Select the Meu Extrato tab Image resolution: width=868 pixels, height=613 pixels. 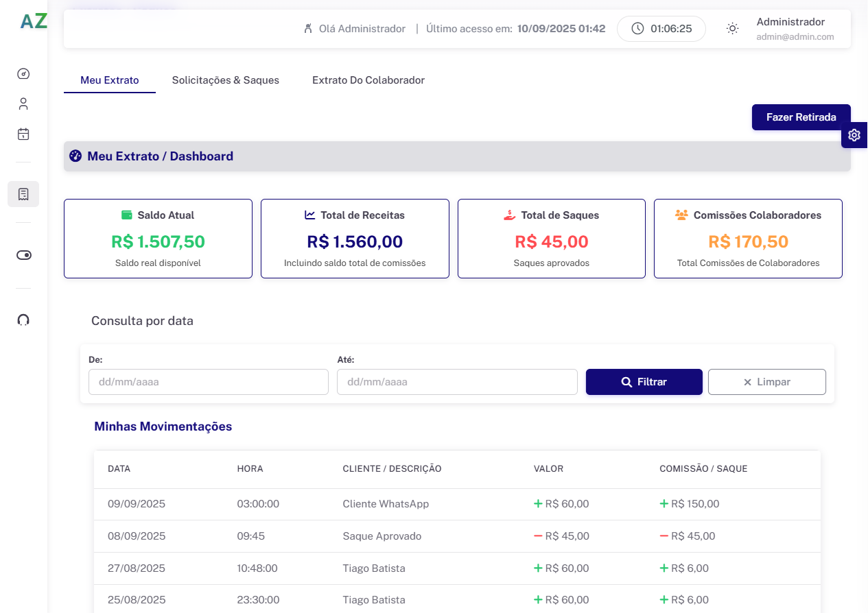[x=109, y=80]
